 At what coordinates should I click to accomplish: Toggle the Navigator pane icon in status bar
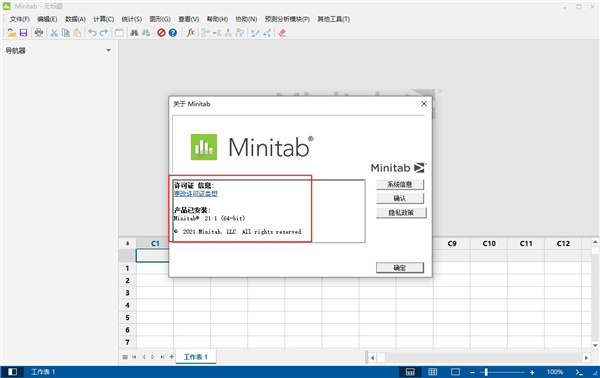[12, 372]
